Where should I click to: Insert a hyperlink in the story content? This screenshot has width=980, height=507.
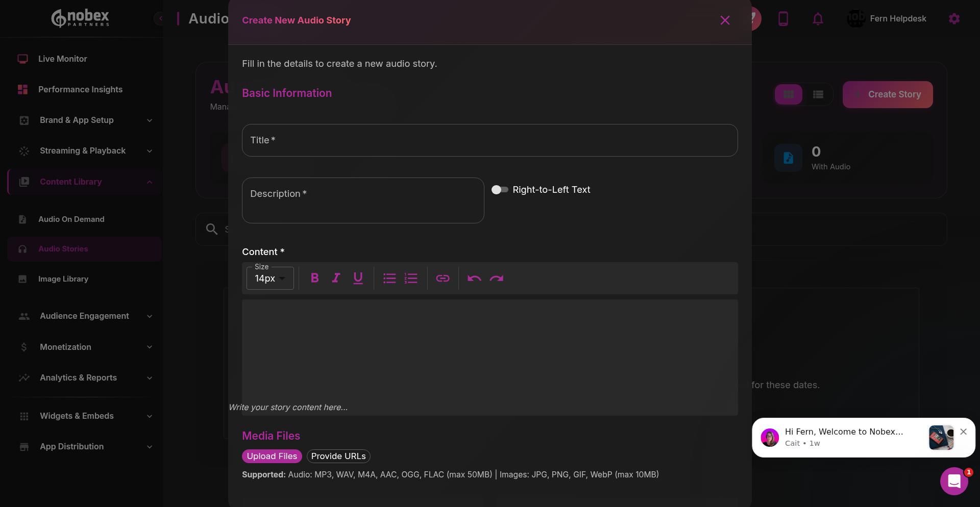click(443, 278)
